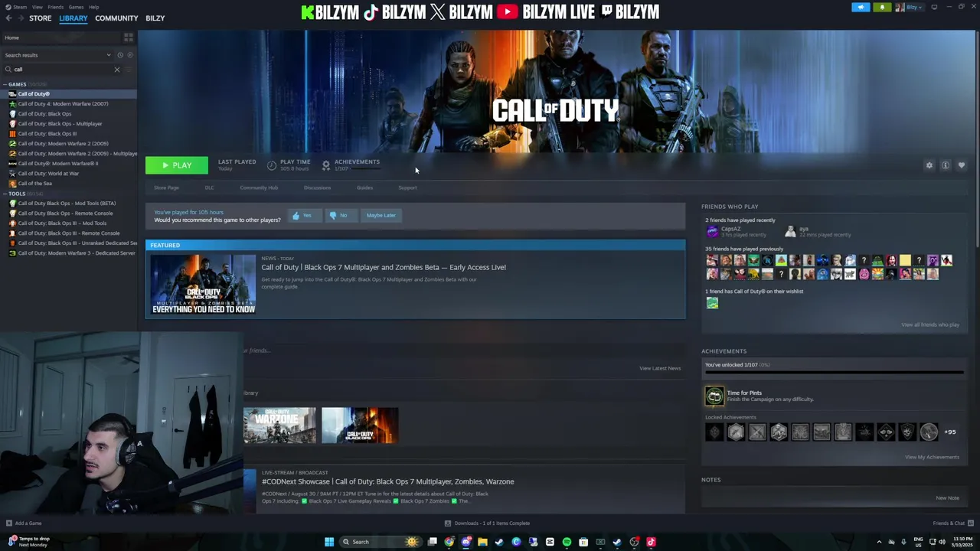This screenshot has width=980, height=551.
Task: Open File Explorer from the taskbar
Action: (482, 542)
